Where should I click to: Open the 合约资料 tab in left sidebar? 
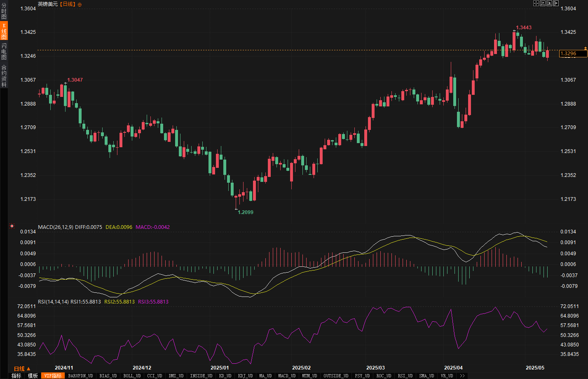[4, 76]
